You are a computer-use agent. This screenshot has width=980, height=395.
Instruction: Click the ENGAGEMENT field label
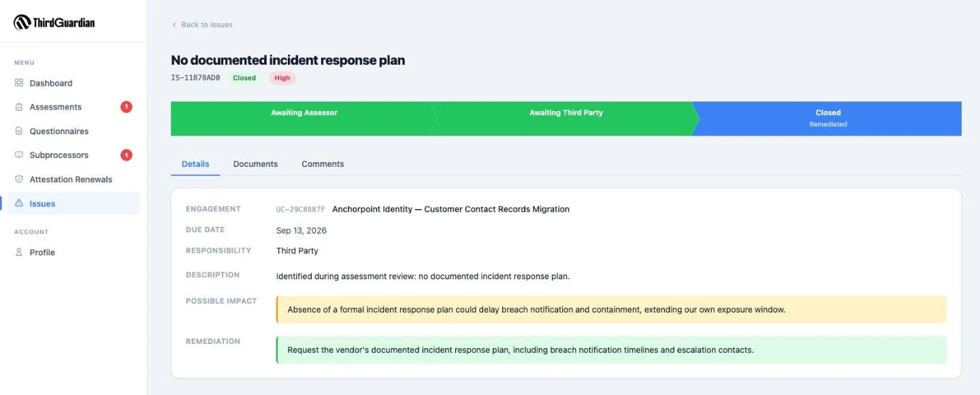point(213,209)
